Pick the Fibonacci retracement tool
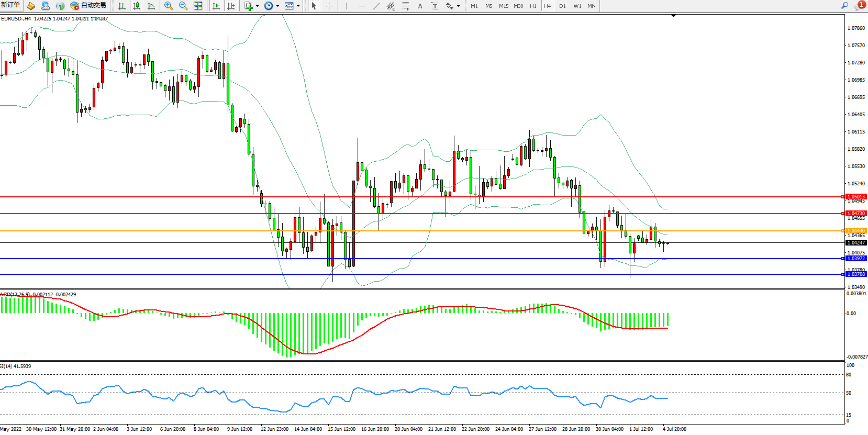Image resolution: width=868 pixels, height=435 pixels. pos(405,6)
